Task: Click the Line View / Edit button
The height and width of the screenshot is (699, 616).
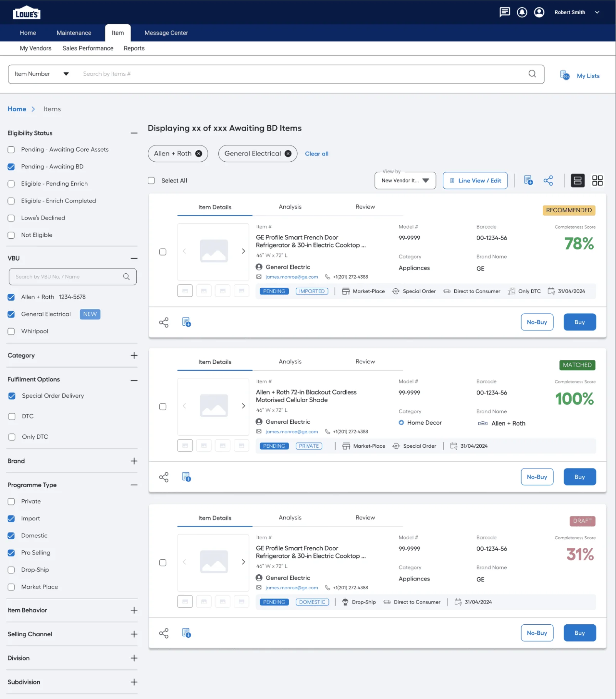Action: click(x=475, y=181)
